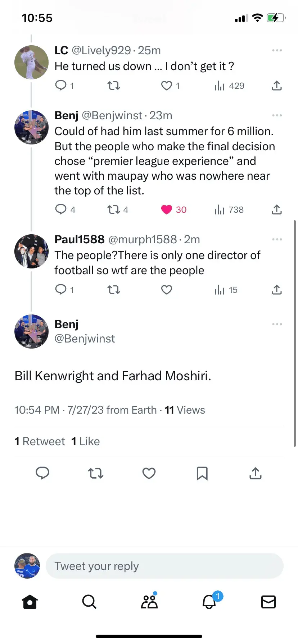The width and height of the screenshot is (298, 644).
Task: View analytics on Benj's 738-view tweet
Action: pyautogui.click(x=229, y=210)
